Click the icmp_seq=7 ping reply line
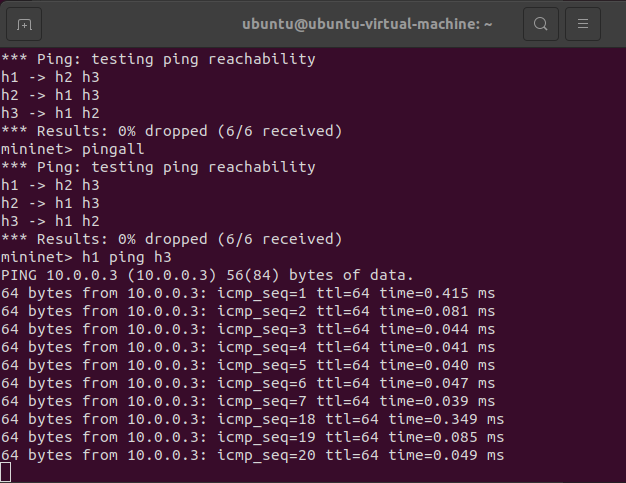 tap(248, 401)
